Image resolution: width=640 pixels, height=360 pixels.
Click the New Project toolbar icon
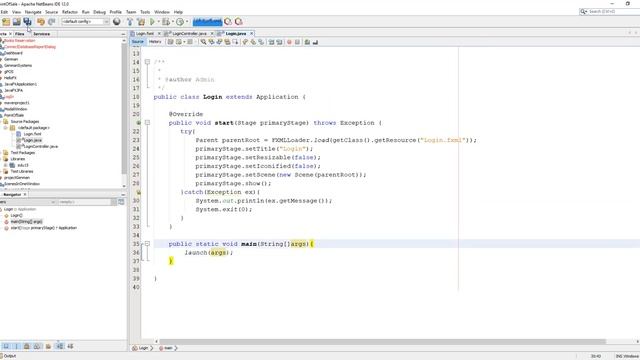[x=6, y=22]
